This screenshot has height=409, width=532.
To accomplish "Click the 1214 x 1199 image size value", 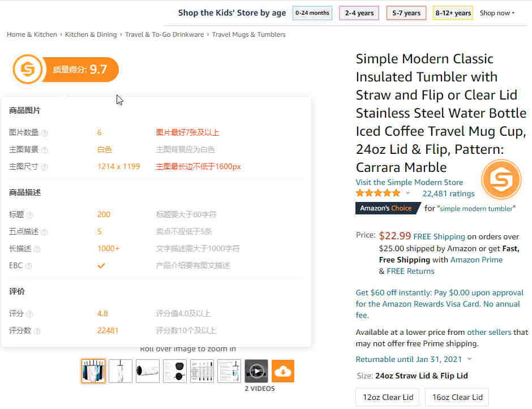I will [x=118, y=166].
